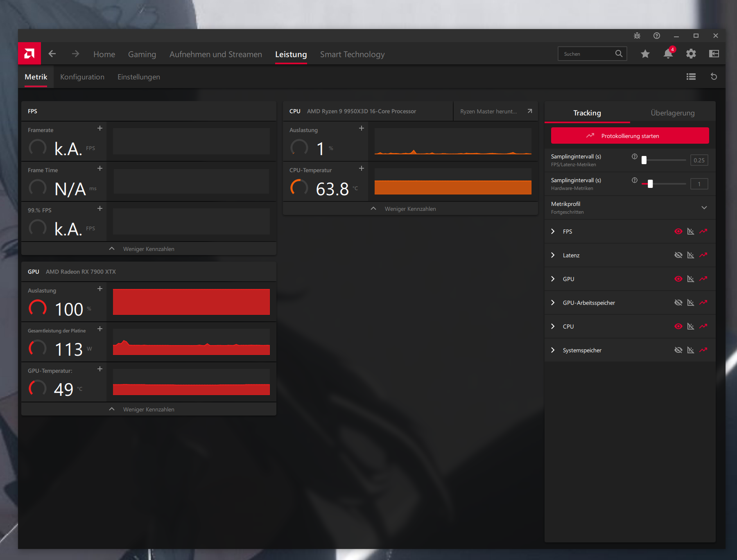Go back with the left arrow
The height and width of the screenshot is (560, 737).
[x=52, y=54]
